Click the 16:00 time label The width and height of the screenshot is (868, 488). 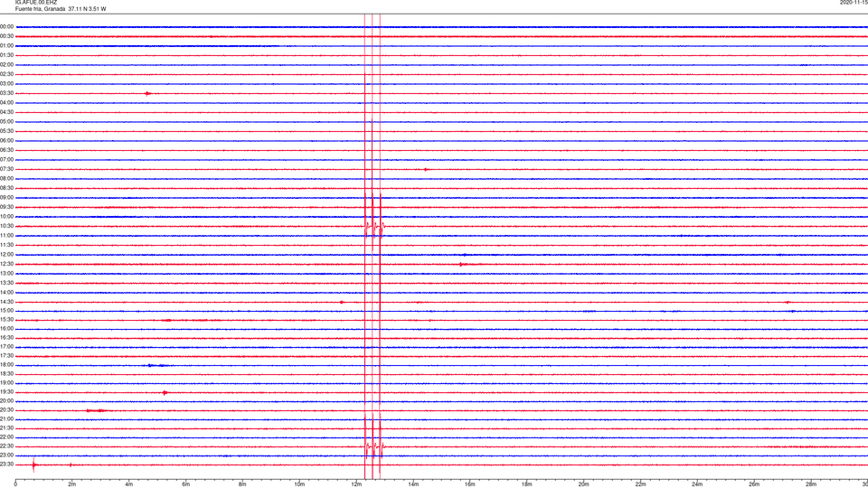point(6,329)
